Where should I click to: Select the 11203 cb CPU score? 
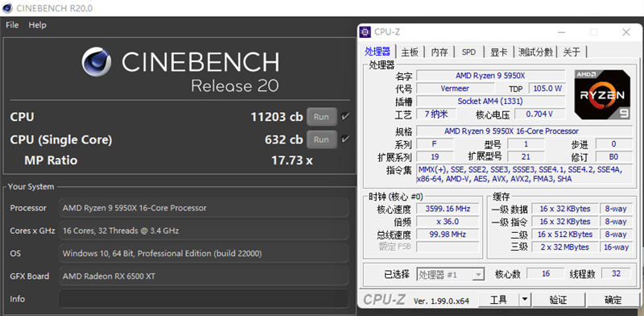[277, 117]
